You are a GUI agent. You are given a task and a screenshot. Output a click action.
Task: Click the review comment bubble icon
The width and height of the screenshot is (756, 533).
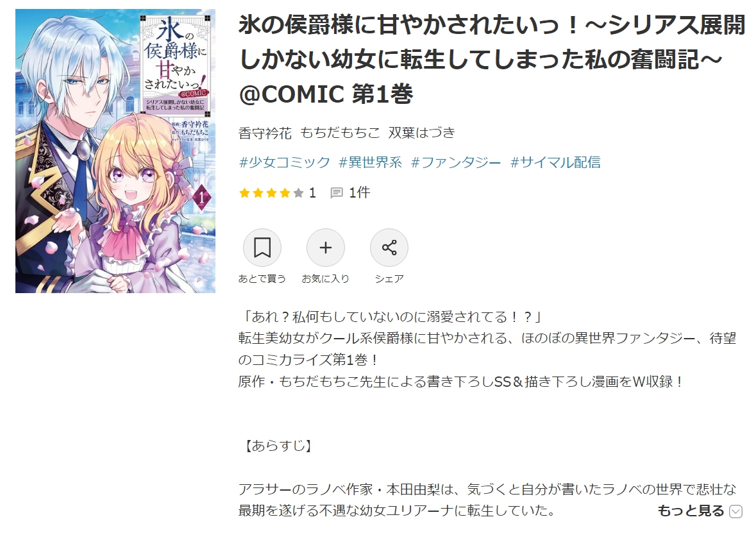[x=337, y=193]
